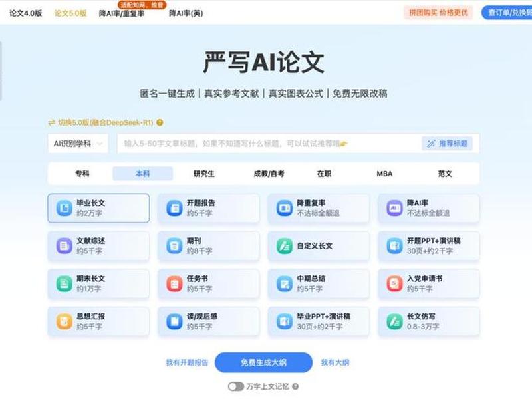
Task: Click the 拼团购买 价格更优 button
Action: pyautogui.click(x=438, y=13)
